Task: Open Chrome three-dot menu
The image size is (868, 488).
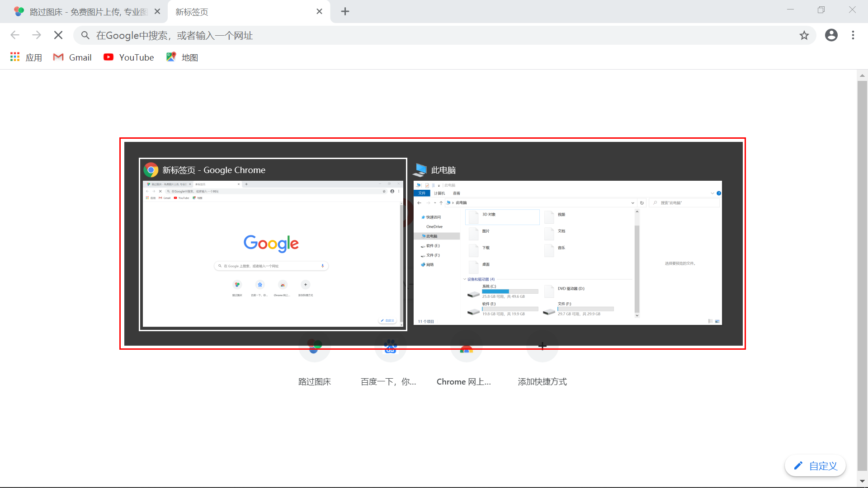Action: click(853, 35)
